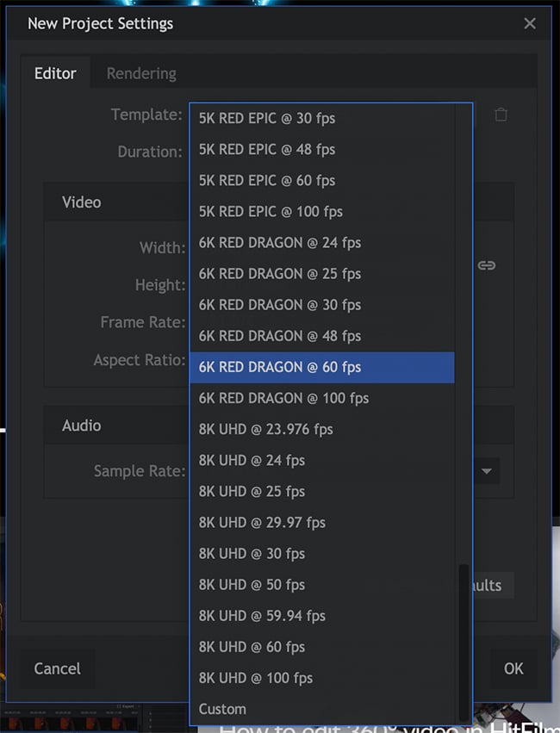Select 8K UHD @ 60 fps template
This screenshot has height=733, width=560.
coord(322,647)
